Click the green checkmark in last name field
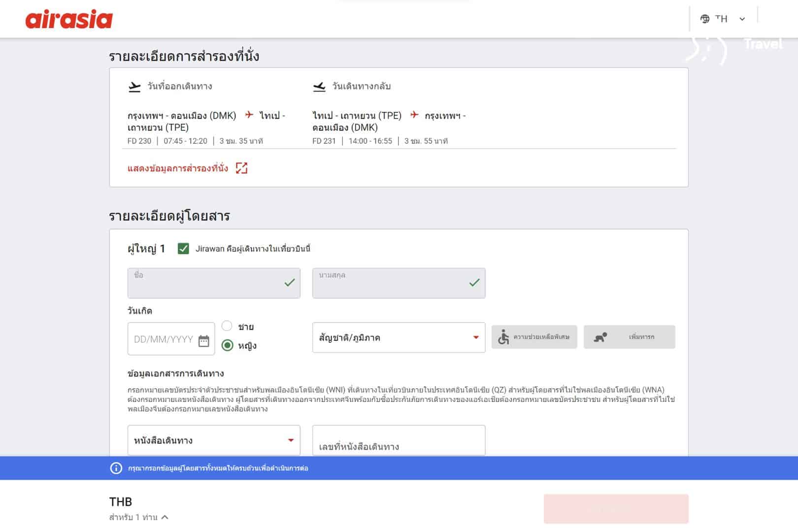 pyautogui.click(x=474, y=283)
